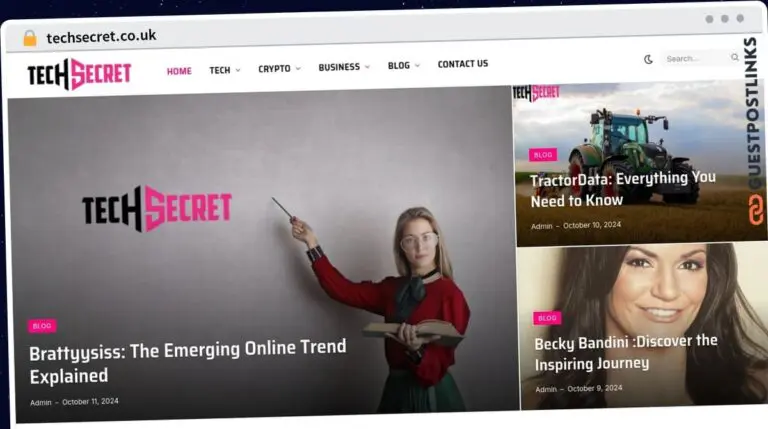Open the Brattyysiss: The Emerging Online Trend article
768x429 pixels.
click(188, 362)
